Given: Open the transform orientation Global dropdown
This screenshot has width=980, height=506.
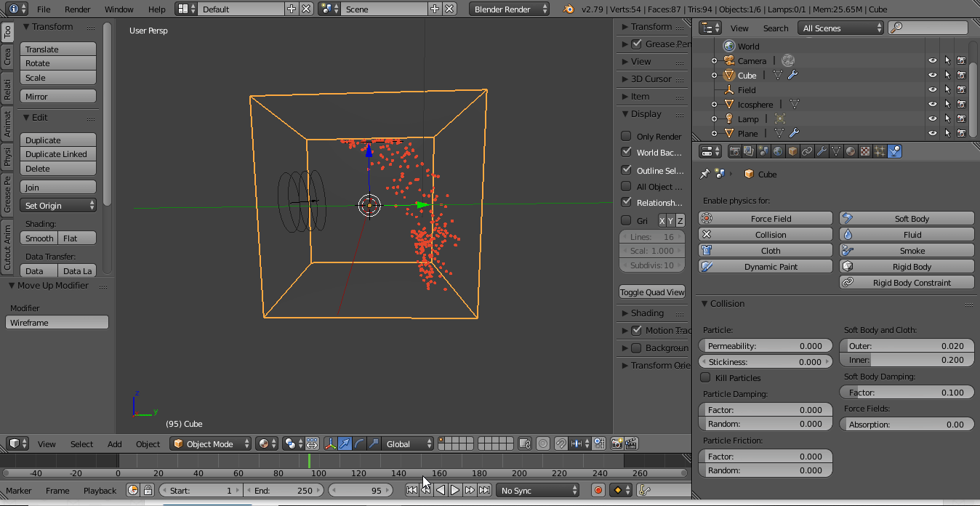Looking at the screenshot, I should coord(407,443).
